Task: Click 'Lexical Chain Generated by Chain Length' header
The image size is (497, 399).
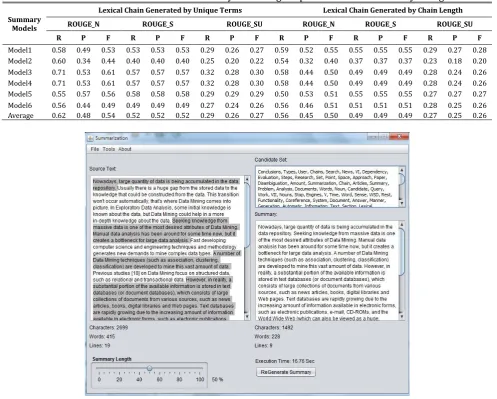Action: click(393, 10)
